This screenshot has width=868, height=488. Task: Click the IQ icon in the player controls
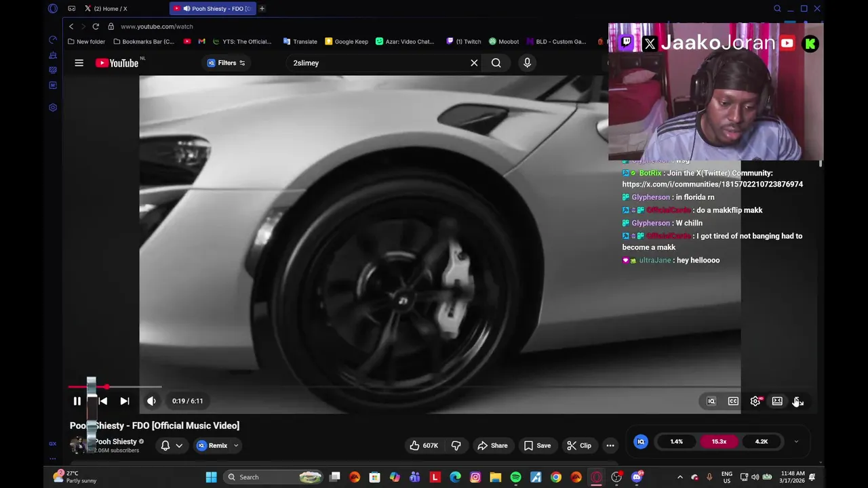(711, 401)
